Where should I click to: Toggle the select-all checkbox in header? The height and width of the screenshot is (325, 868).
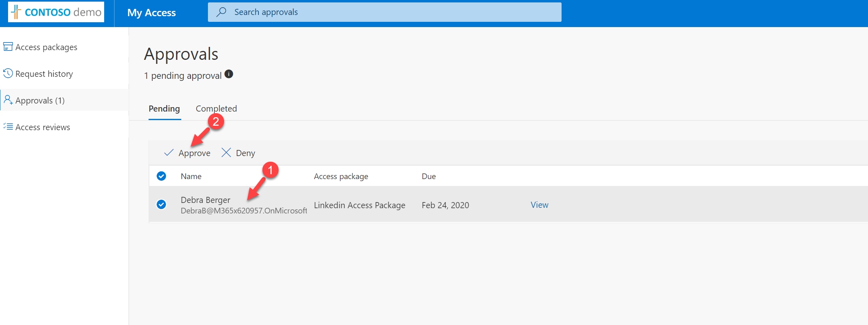pyautogui.click(x=161, y=176)
